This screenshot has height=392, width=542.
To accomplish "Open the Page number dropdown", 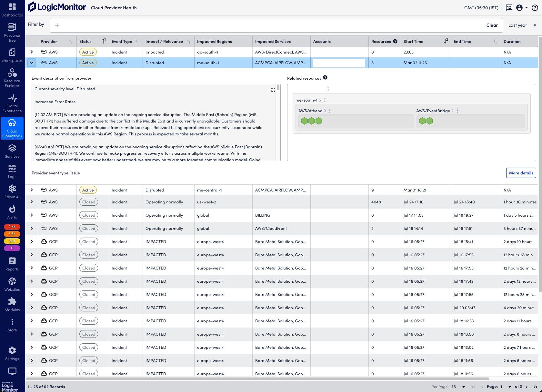I will click(506, 387).
